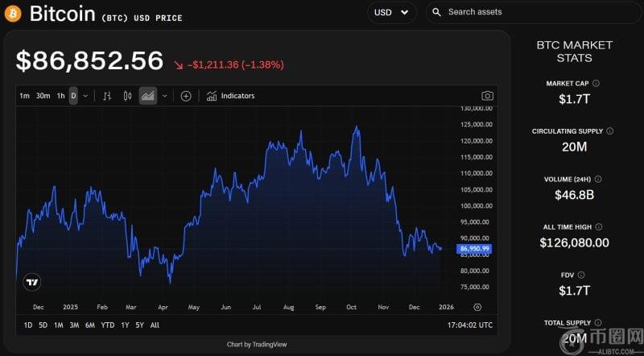
Task: Take a chart snapshot with camera icon
Action: (x=487, y=96)
